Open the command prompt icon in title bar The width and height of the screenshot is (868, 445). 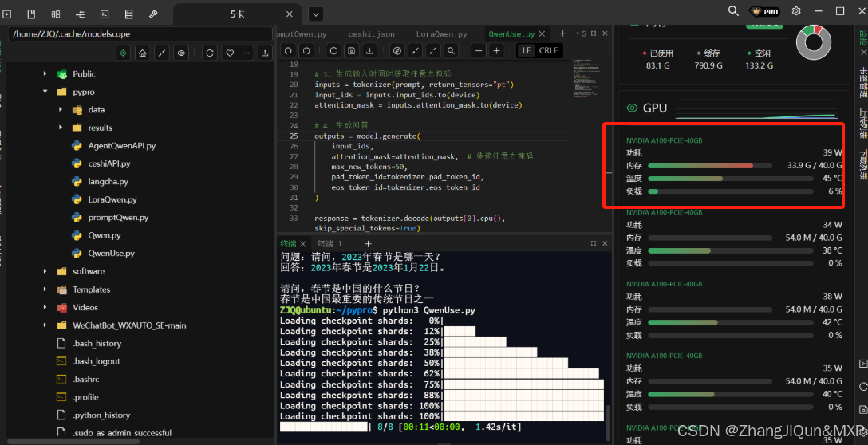point(105,14)
